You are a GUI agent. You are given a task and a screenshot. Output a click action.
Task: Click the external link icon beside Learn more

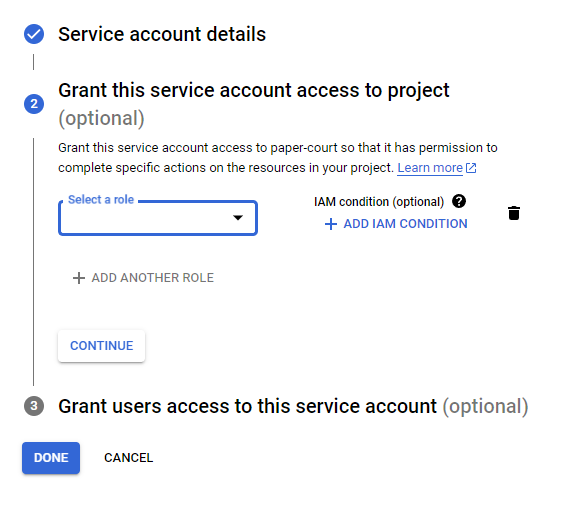point(471,168)
